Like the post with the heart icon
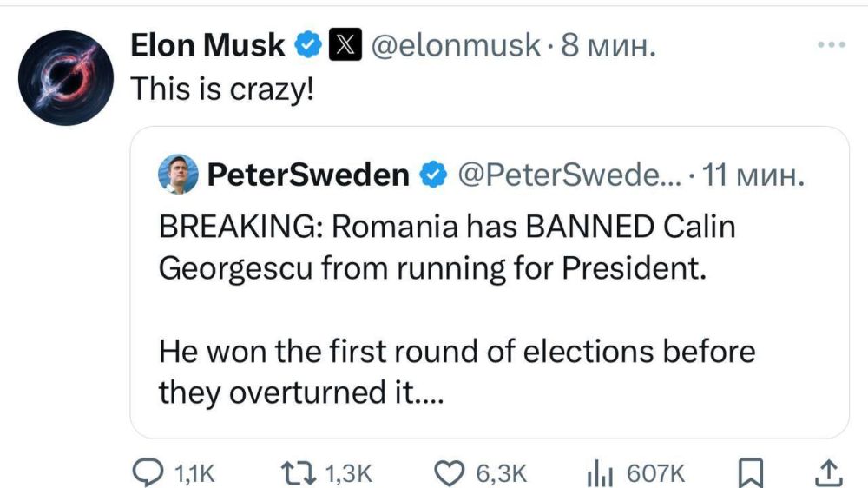Viewport: 868px width, 488px height. click(x=448, y=472)
